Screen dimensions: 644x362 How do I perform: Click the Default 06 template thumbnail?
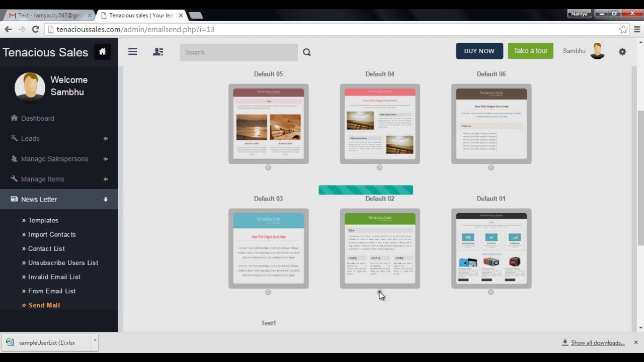tap(492, 124)
